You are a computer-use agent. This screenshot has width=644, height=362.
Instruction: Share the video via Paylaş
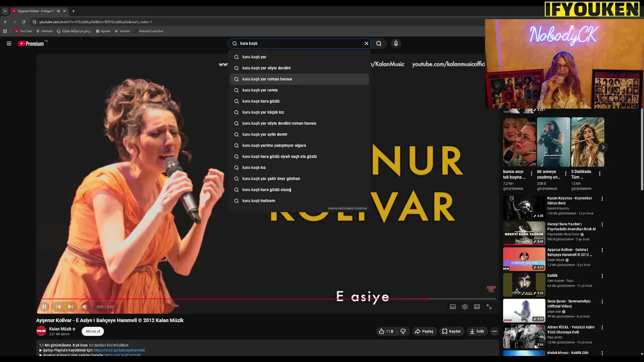pos(424,331)
